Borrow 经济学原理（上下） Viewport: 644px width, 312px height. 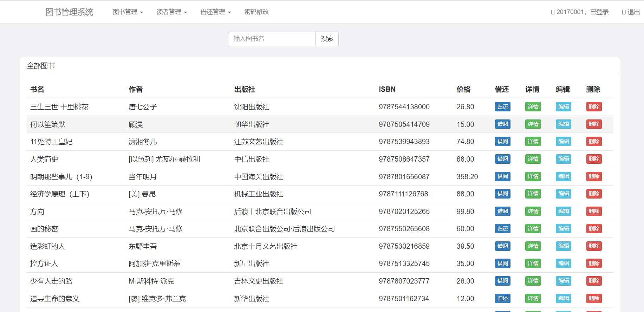(502, 194)
